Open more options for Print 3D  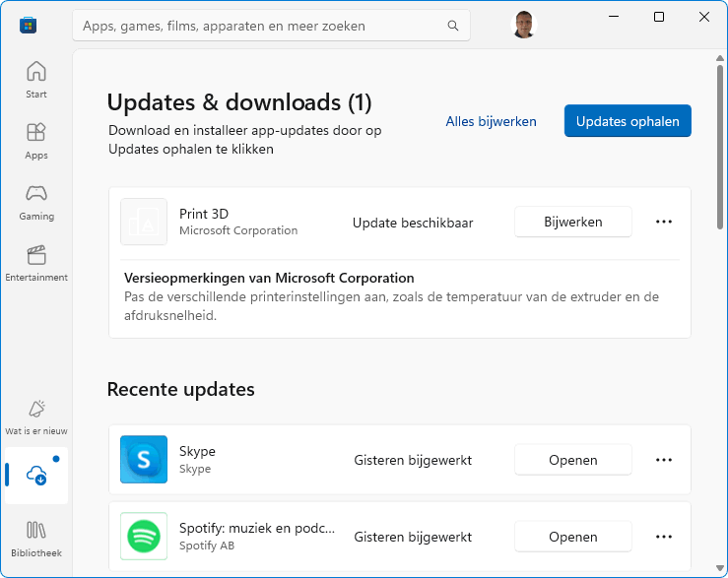(x=664, y=222)
